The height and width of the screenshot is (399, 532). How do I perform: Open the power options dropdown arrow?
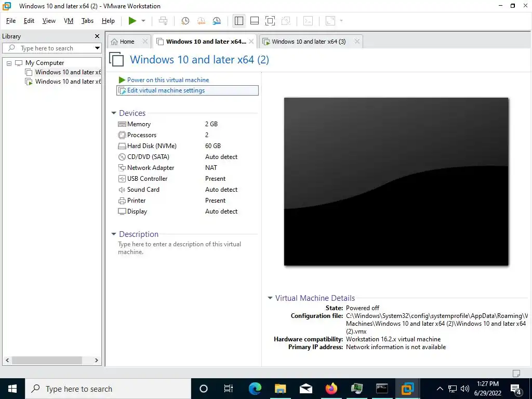(143, 21)
